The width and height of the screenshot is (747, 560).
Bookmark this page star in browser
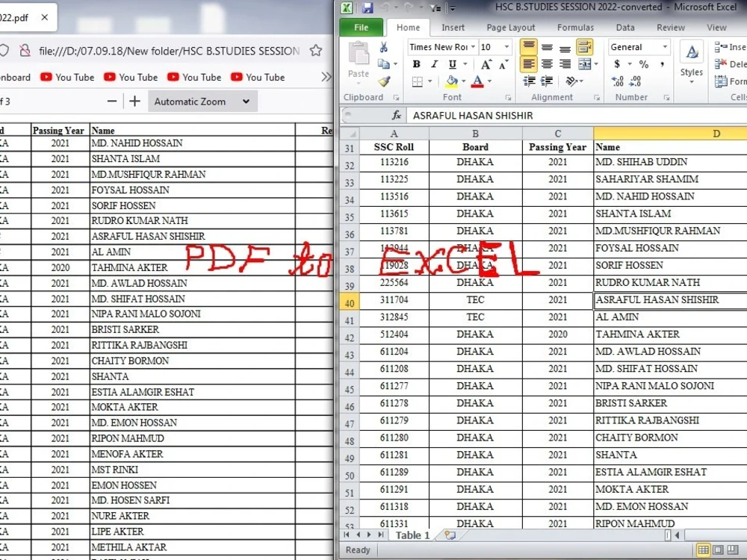[316, 51]
